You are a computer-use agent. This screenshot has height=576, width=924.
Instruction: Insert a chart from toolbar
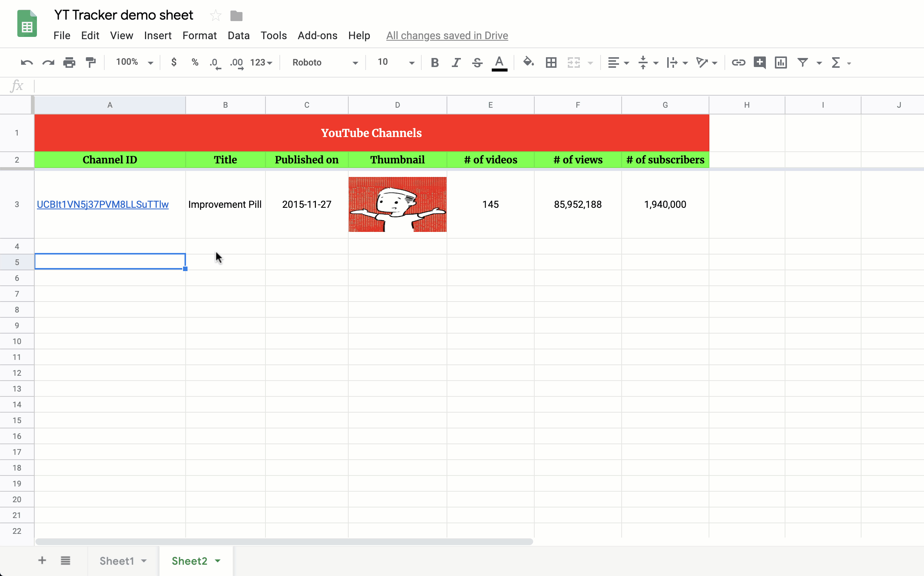pos(781,62)
